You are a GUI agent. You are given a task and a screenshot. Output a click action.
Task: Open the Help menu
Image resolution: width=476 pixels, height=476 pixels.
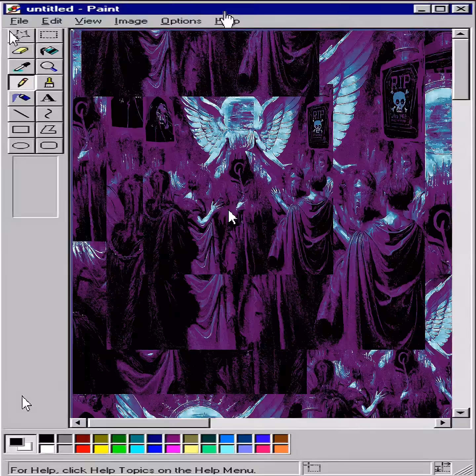pos(227,21)
